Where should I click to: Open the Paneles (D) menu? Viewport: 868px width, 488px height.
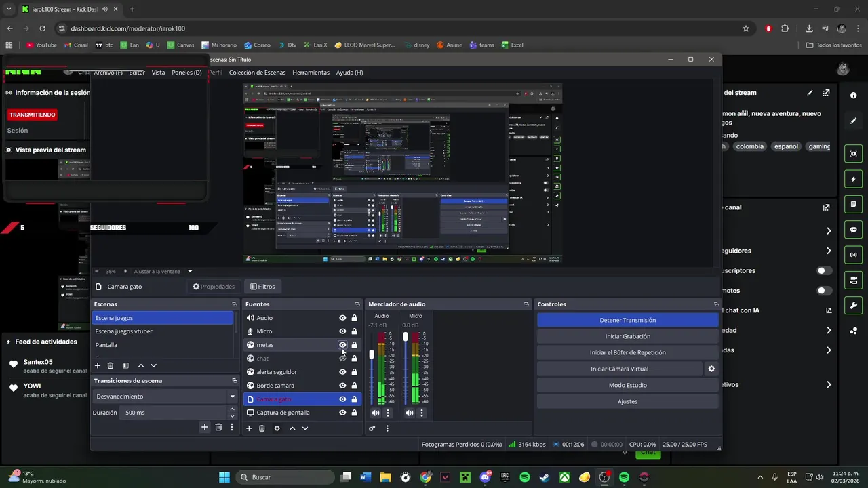point(186,73)
